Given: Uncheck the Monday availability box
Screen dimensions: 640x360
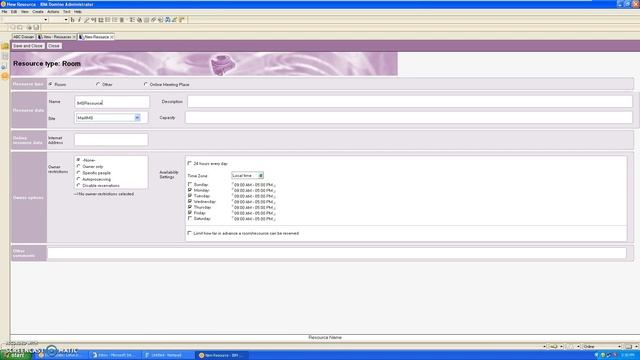Looking at the screenshot, I should (190, 190).
